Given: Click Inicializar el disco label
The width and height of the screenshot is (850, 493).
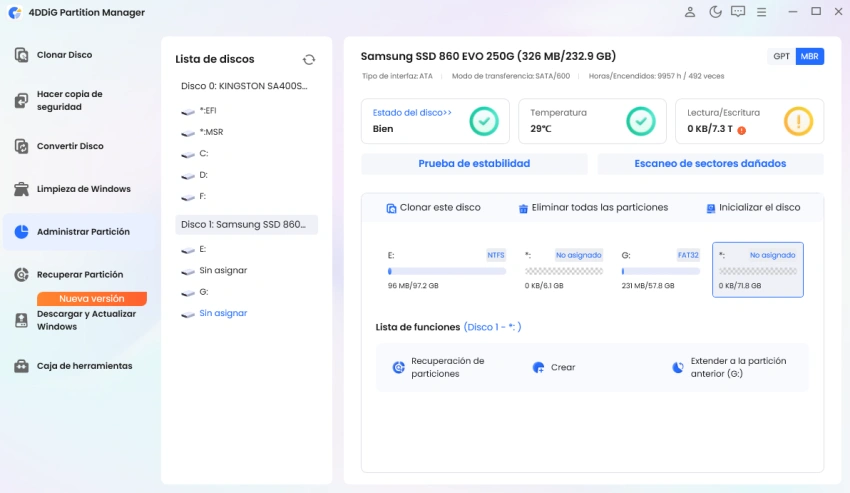Looking at the screenshot, I should tap(759, 208).
